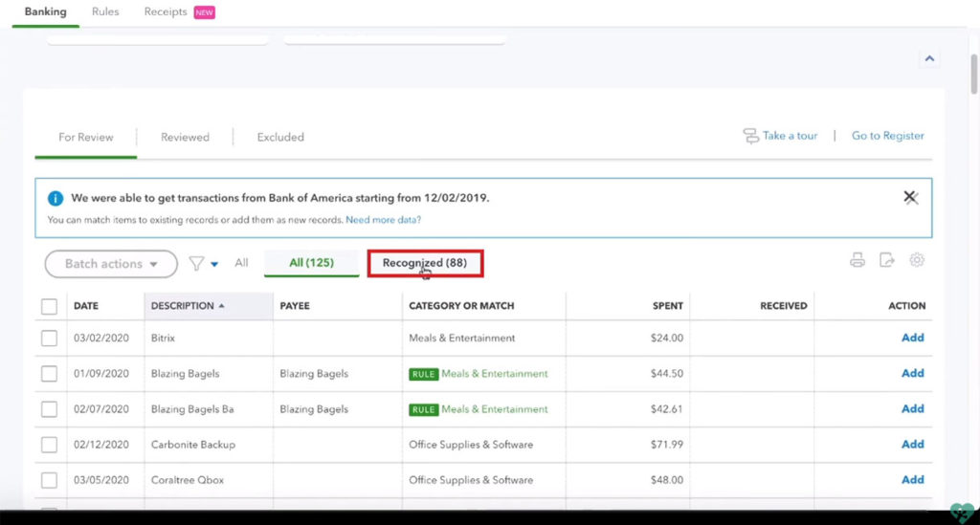Expand the filter dropdown arrow
The height and width of the screenshot is (525, 980).
click(x=214, y=265)
